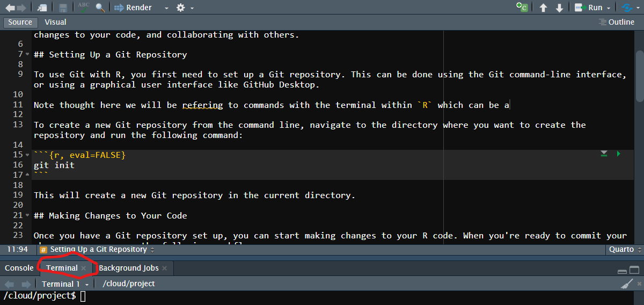Toggle the fold arrow at line 17
Image resolution: width=644 pixels, height=305 pixels.
(x=27, y=175)
